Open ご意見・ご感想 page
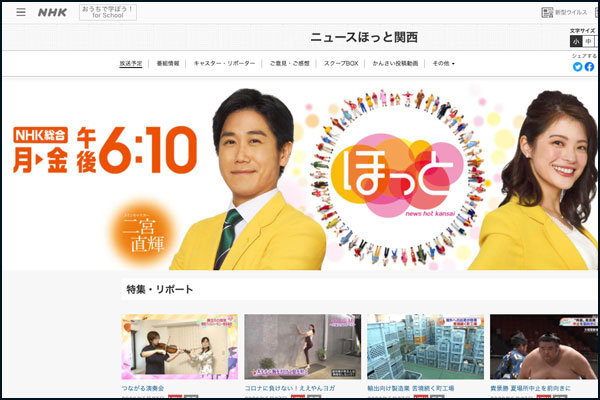600x400 pixels. (287, 63)
